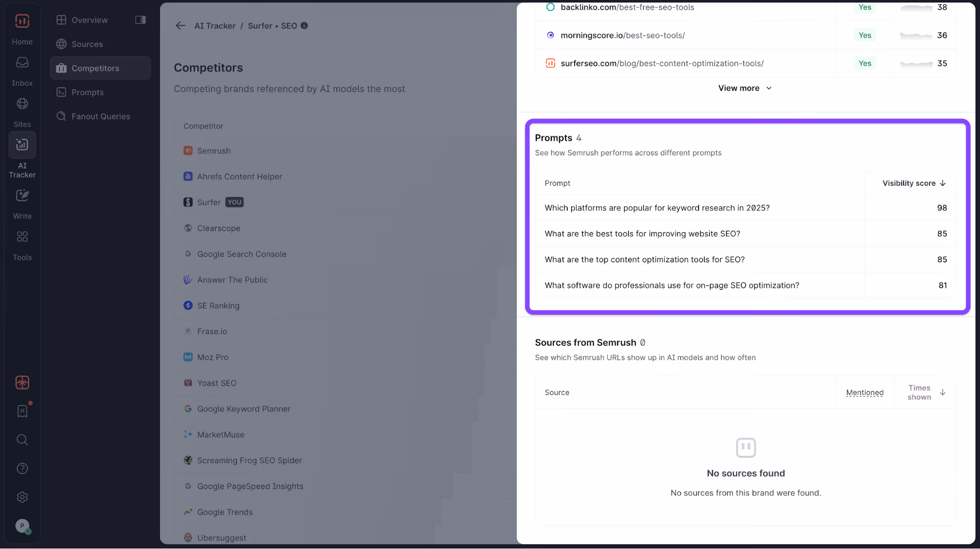The width and height of the screenshot is (980, 549).
Task: Open the user profile avatar
Action: point(22,526)
